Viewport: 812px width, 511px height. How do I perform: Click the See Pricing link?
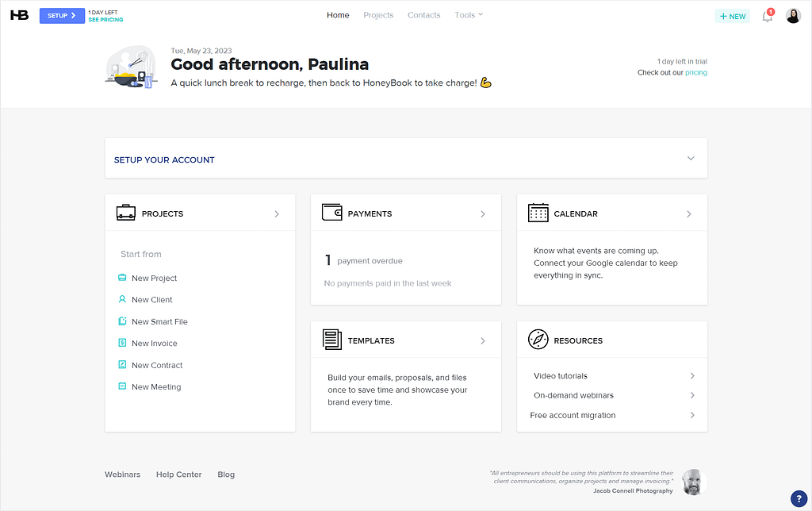click(x=105, y=20)
